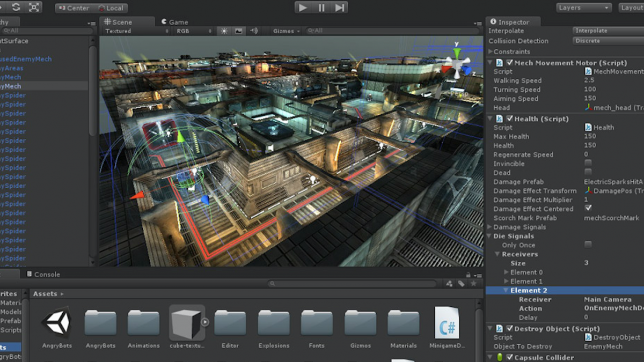Select the C# MinigameD script asset
The width and height of the screenshot is (644, 362).
point(447,327)
